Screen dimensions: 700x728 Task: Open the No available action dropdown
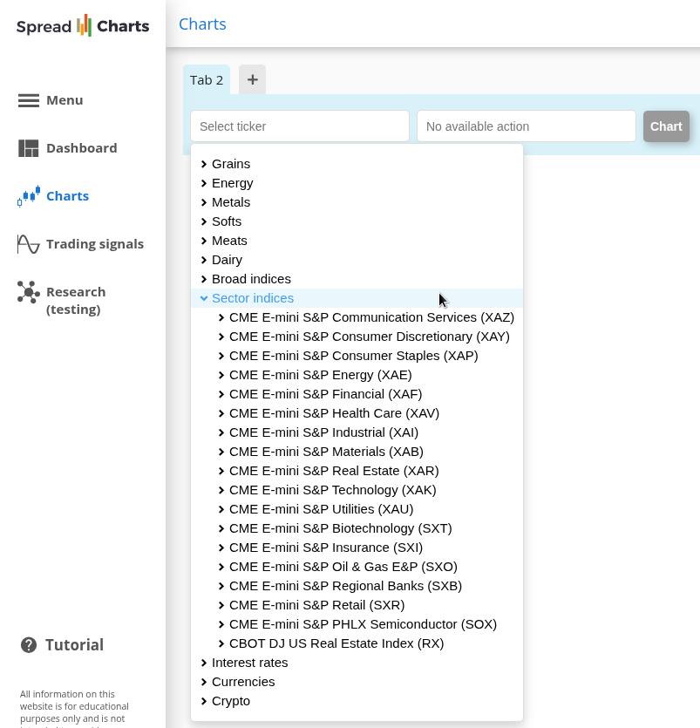527,126
